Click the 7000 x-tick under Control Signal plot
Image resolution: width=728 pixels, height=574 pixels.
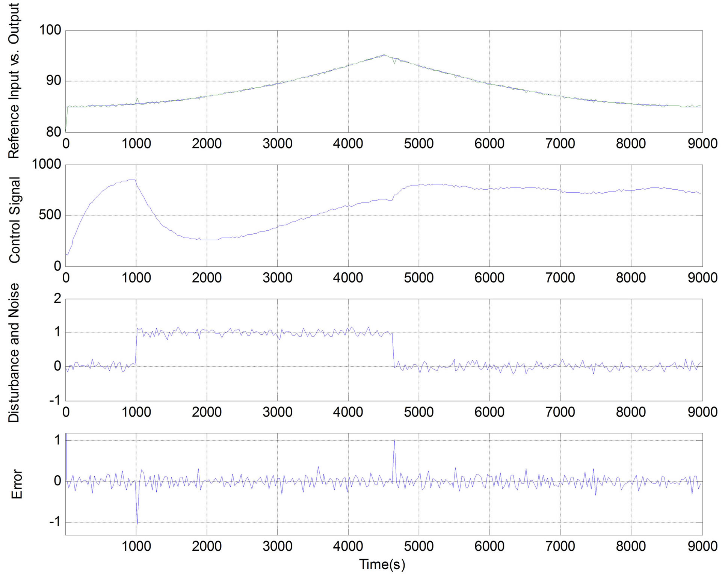[560, 278]
